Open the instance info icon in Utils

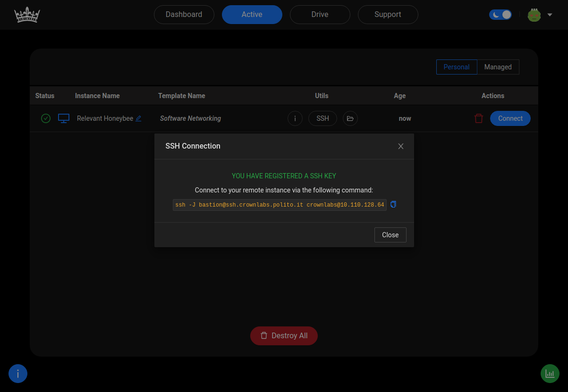[x=295, y=118]
